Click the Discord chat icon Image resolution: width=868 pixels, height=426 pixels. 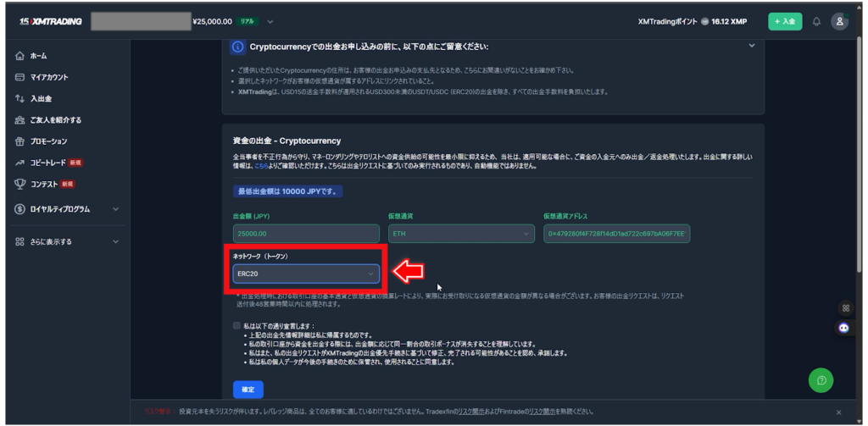[x=843, y=327]
